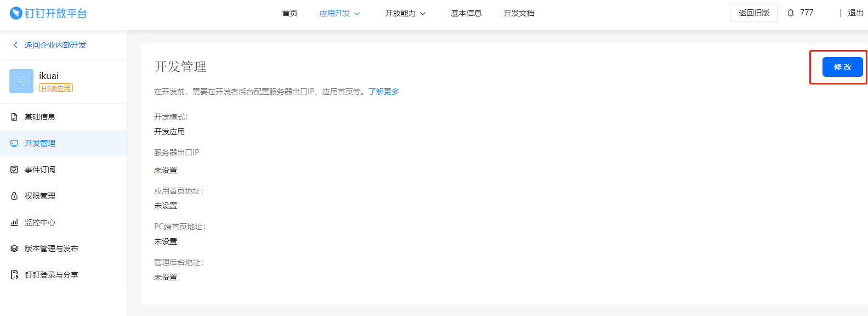
Task: Click the DingTalk open platform logo
Action: click(x=48, y=13)
